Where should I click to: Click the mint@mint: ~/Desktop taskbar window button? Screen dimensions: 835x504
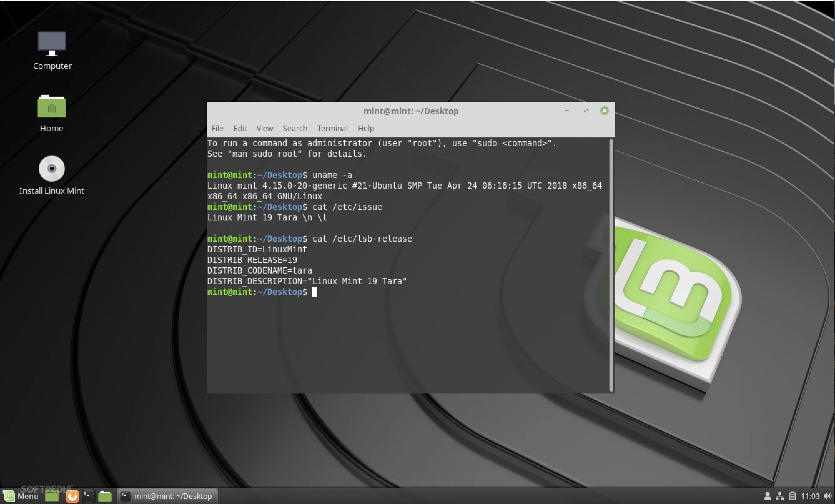(x=167, y=496)
